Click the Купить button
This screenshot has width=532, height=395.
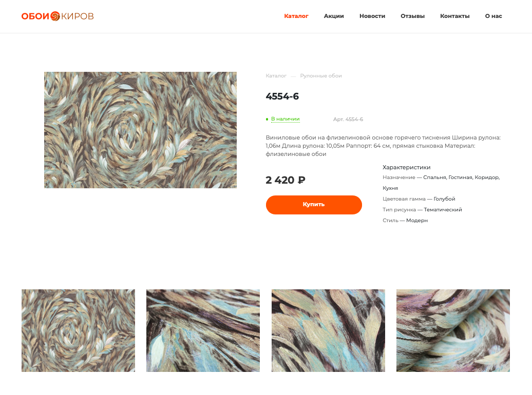tap(314, 205)
